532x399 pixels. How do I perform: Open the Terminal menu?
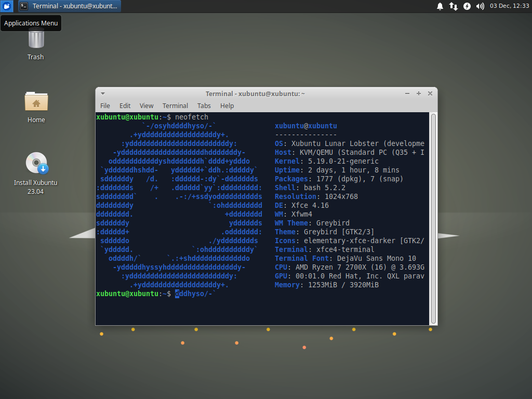(175, 105)
